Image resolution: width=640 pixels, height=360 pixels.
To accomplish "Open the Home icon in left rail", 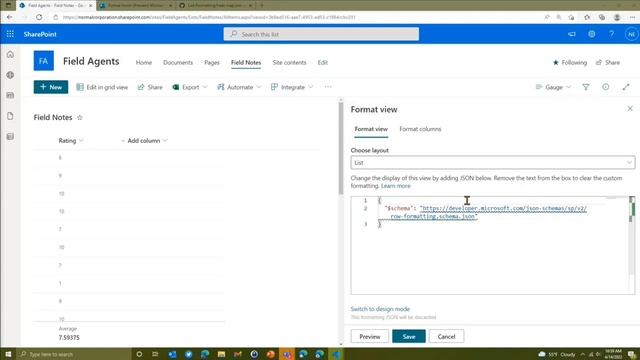I will click(x=10, y=54).
